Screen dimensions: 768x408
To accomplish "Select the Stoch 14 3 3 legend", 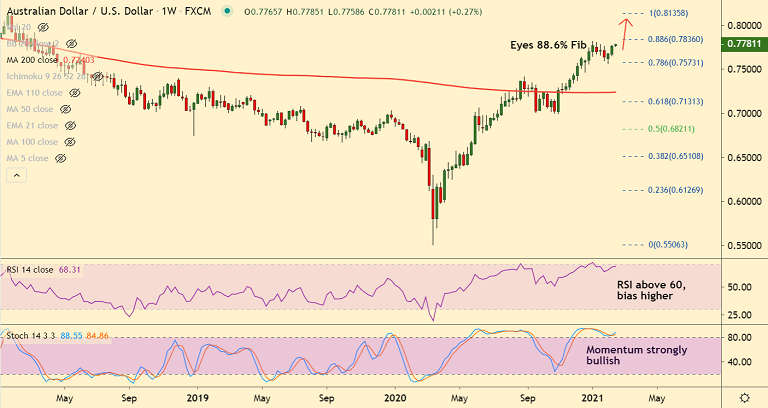I will pos(31,336).
